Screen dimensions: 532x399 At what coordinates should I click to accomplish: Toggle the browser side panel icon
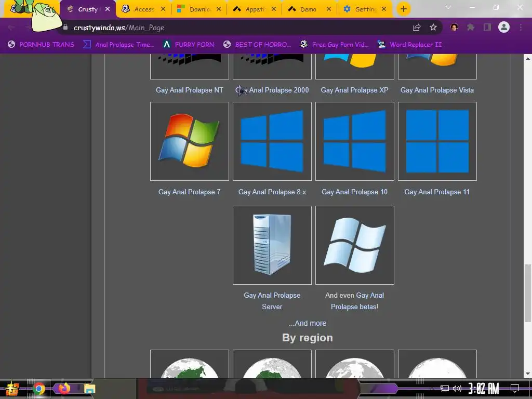pyautogui.click(x=487, y=27)
